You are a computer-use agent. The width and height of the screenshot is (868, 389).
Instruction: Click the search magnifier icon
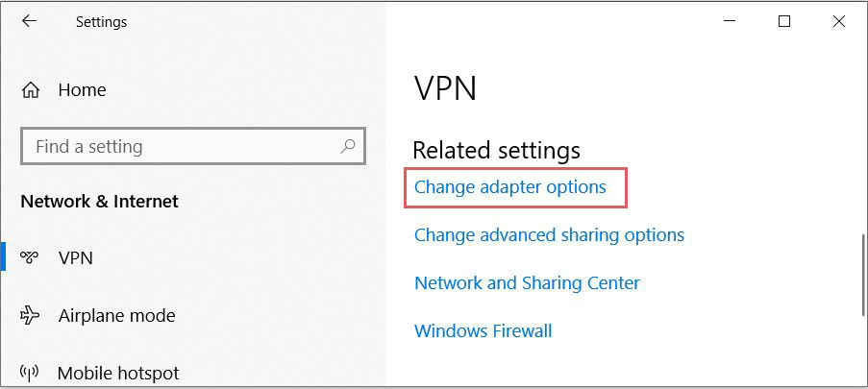(x=348, y=146)
